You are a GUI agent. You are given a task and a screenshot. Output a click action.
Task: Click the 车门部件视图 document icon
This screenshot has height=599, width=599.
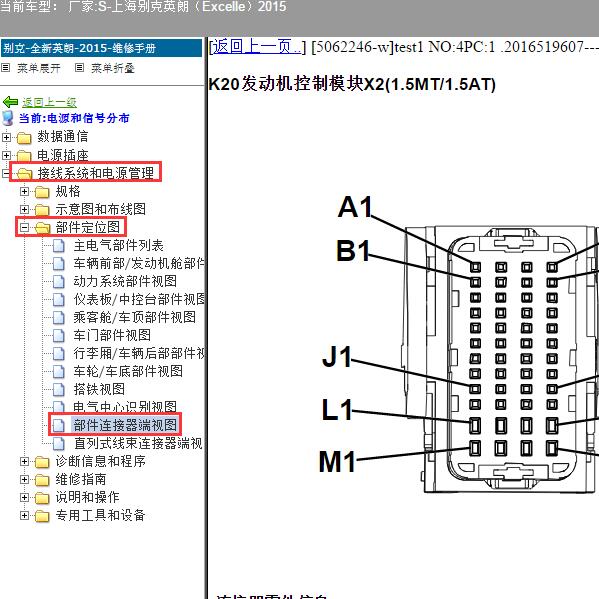click(58, 335)
